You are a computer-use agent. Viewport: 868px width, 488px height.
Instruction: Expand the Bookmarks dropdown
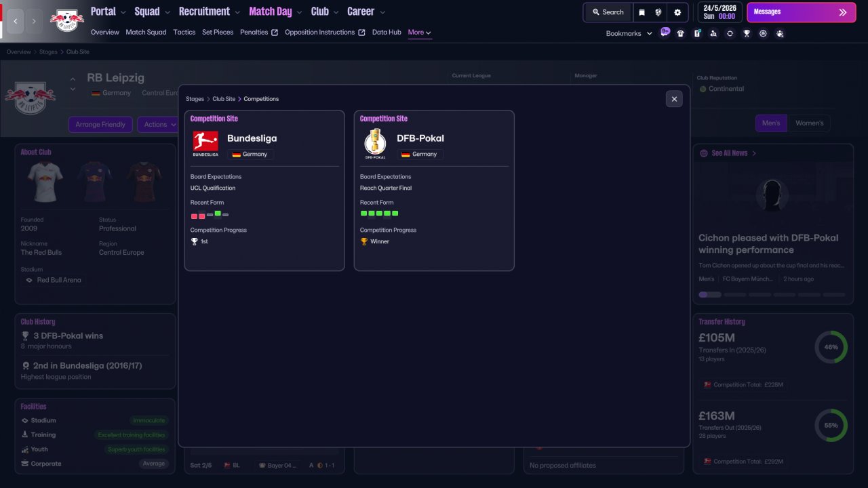(629, 33)
